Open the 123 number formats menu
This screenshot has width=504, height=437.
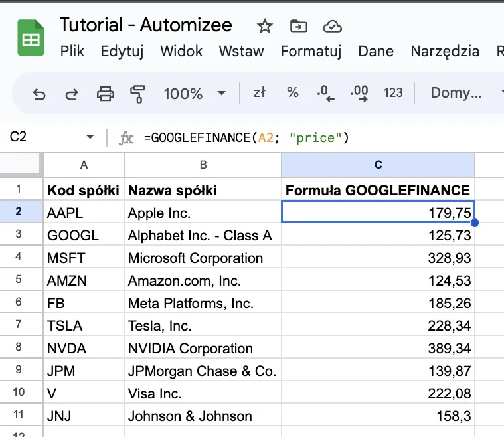coord(393,93)
